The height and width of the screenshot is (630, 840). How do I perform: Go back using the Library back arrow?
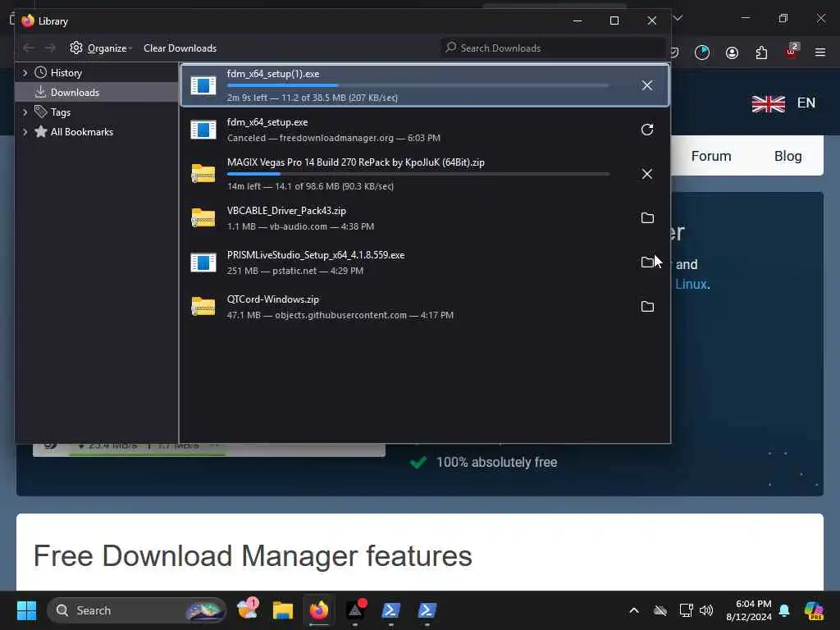point(29,48)
